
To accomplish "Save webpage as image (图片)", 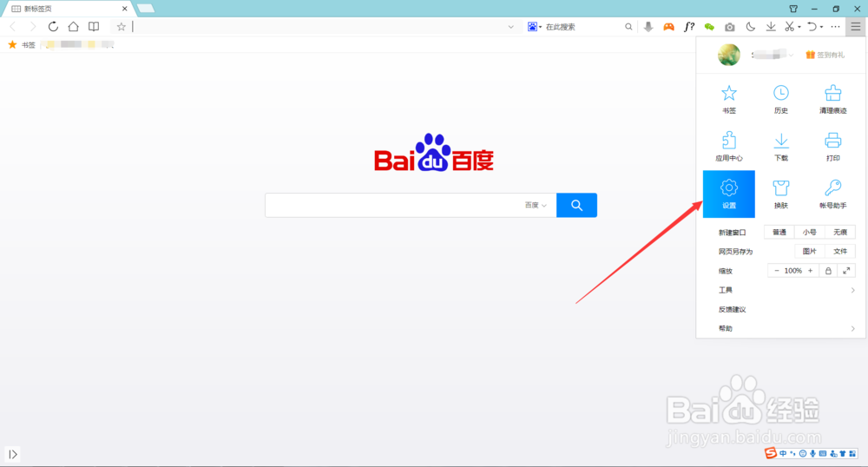I will 809,251.
